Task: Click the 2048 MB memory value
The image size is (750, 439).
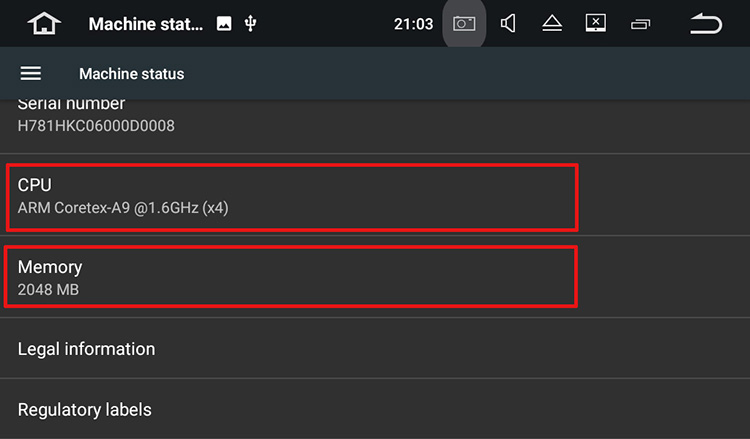Action: pos(48,290)
